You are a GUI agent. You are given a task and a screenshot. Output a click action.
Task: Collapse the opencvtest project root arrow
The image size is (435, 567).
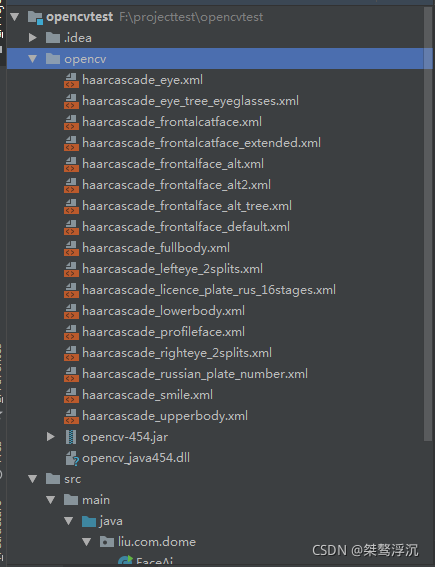pos(14,17)
